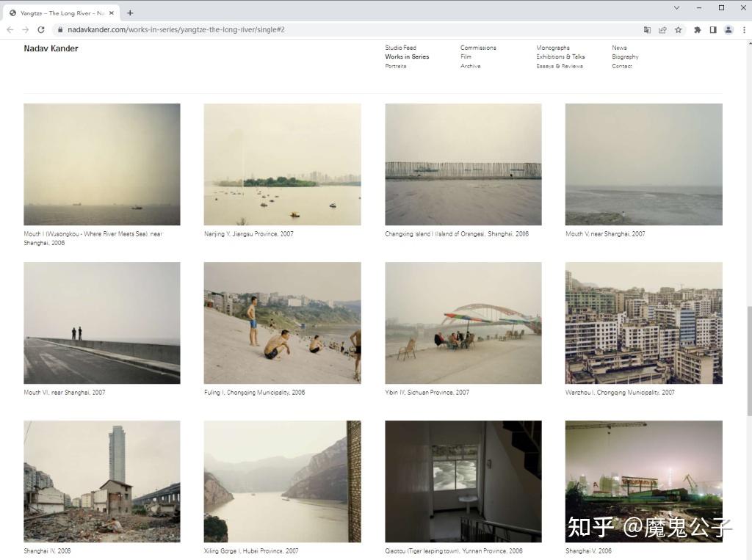Image resolution: width=752 pixels, height=560 pixels.
Task: Open the Nadav Kander home link
Action: click(x=51, y=48)
